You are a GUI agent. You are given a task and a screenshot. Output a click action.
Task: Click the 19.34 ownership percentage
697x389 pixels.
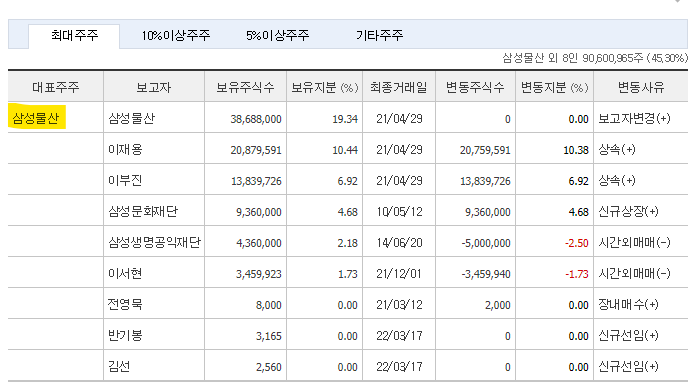345,119
